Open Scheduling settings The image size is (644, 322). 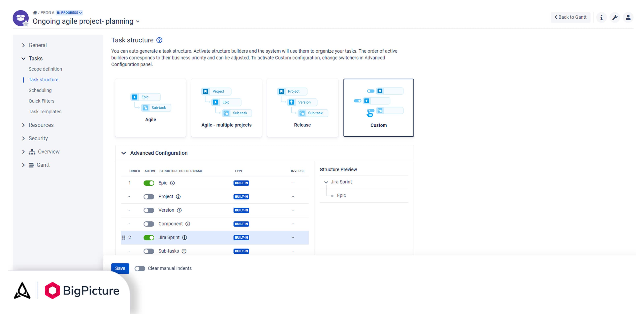(x=40, y=90)
